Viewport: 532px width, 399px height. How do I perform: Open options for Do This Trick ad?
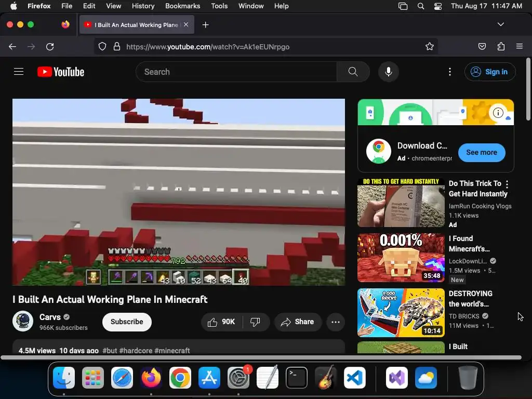point(507,184)
